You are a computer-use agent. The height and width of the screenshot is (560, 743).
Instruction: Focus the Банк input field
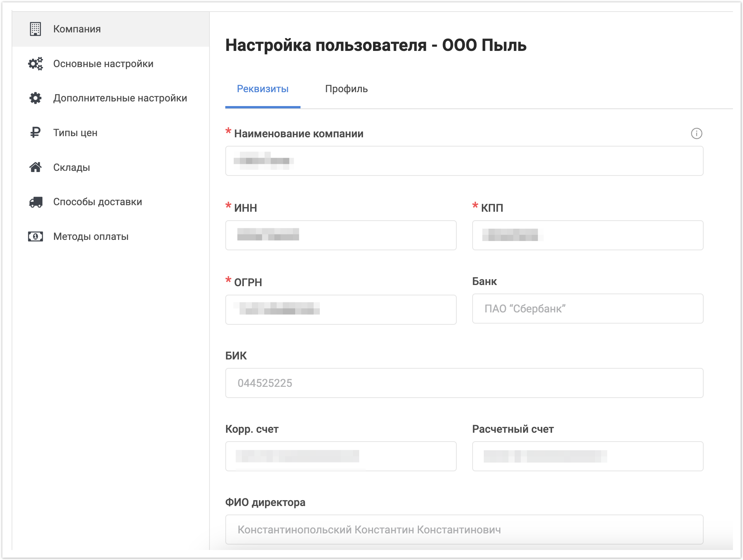coord(587,309)
